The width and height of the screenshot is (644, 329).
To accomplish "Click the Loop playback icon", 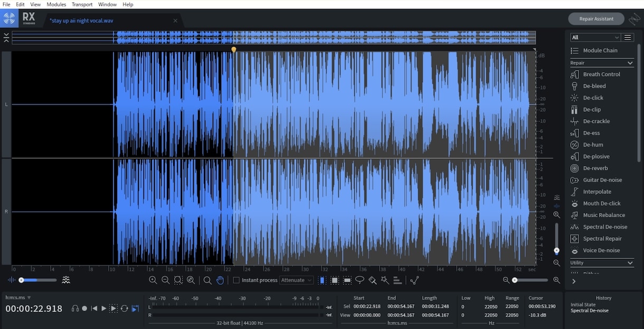I will [125, 308].
